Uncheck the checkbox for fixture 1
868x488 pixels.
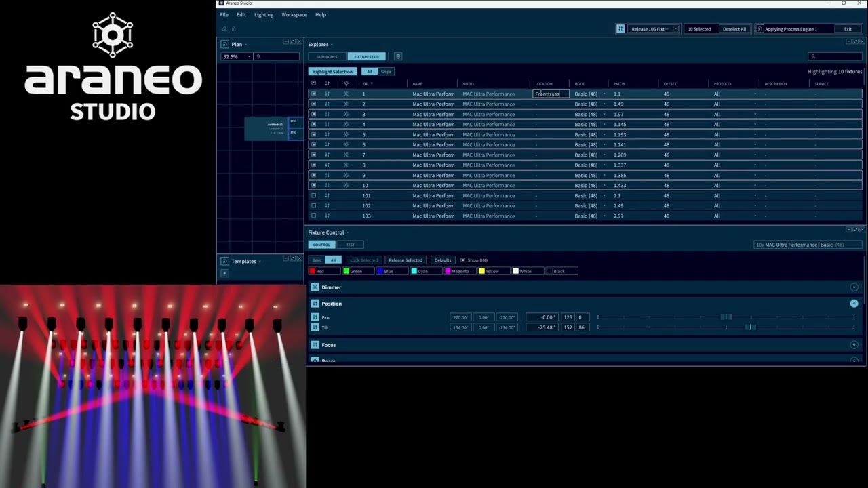(313, 94)
